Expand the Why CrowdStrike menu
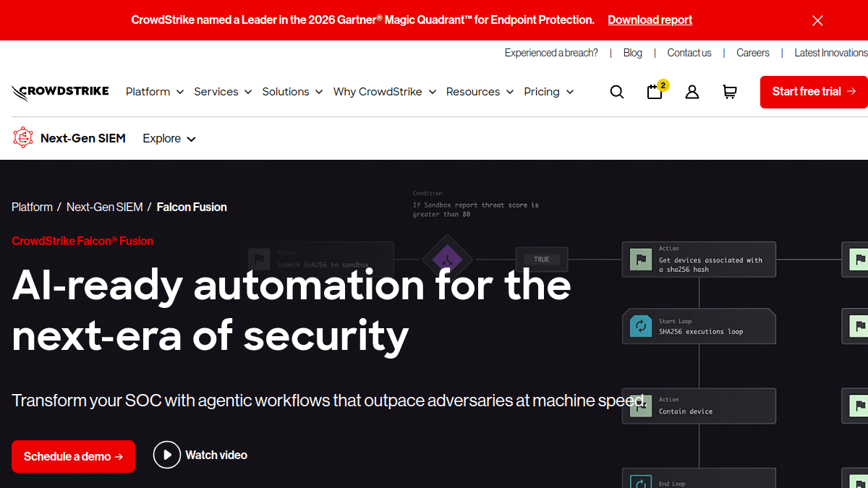 [385, 92]
